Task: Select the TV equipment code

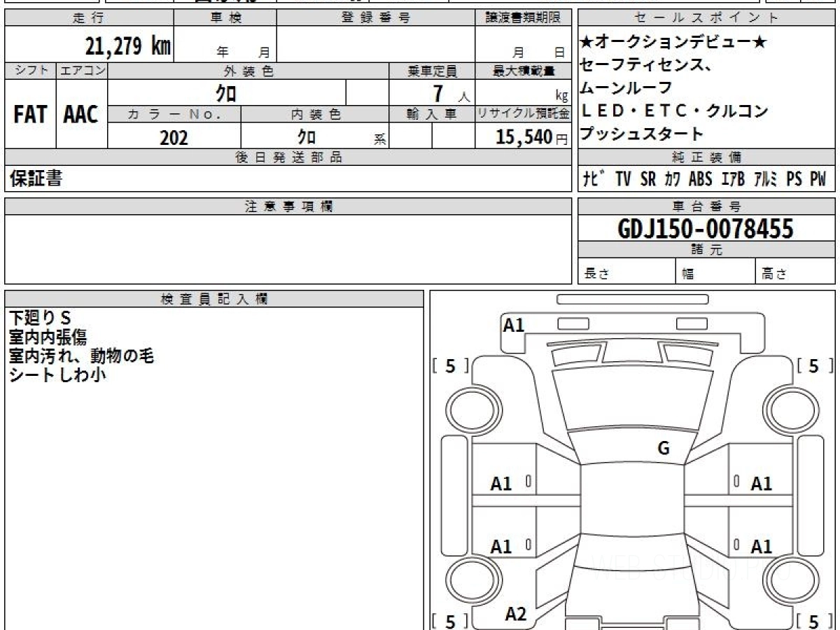Action: coord(623,179)
